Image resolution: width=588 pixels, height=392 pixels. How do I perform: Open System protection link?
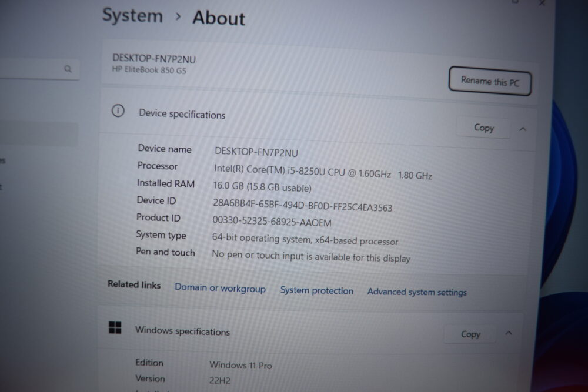317,290
